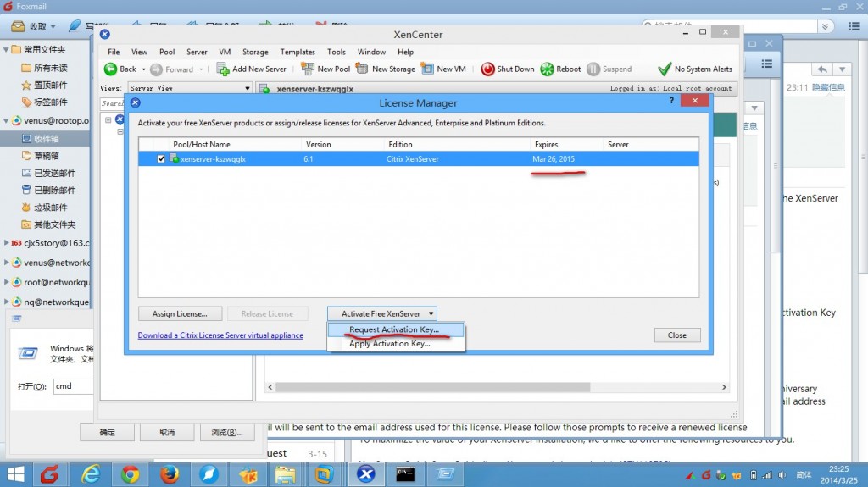This screenshot has height=487, width=868.
Task: Launch Google Chrome from taskbar
Action: pos(130,474)
